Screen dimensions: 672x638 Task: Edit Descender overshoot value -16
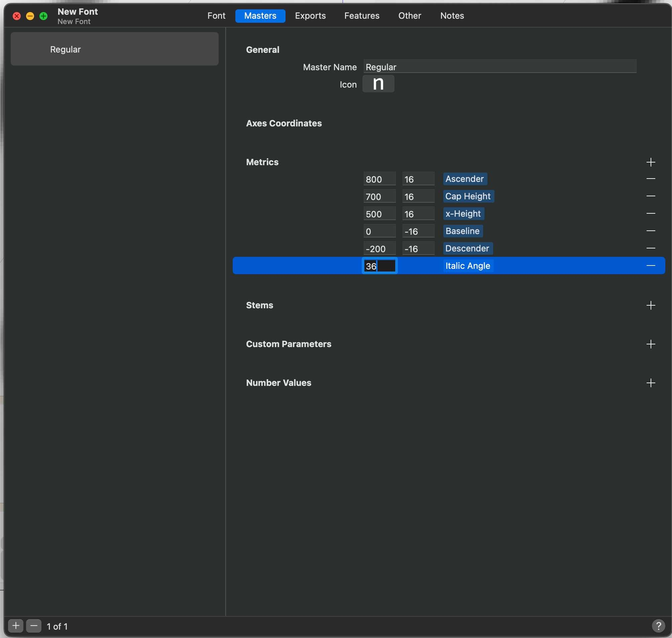click(418, 248)
